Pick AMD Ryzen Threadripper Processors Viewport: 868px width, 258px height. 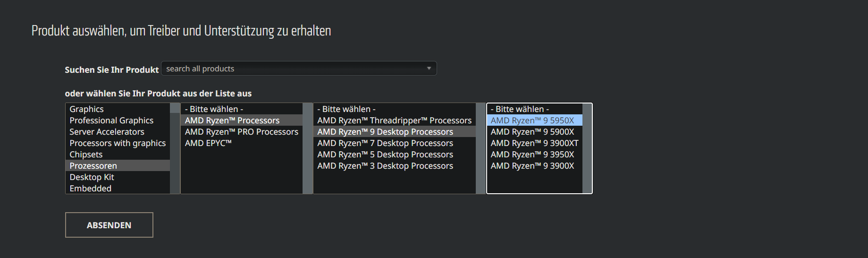click(394, 120)
